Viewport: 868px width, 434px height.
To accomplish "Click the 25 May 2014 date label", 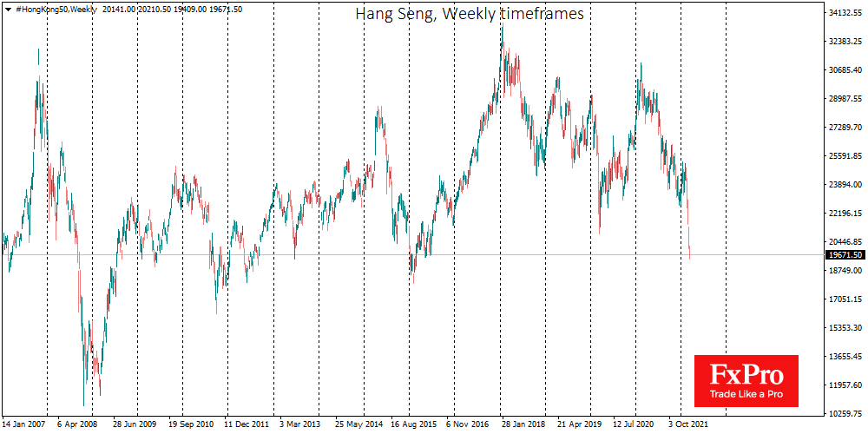I will (x=358, y=426).
